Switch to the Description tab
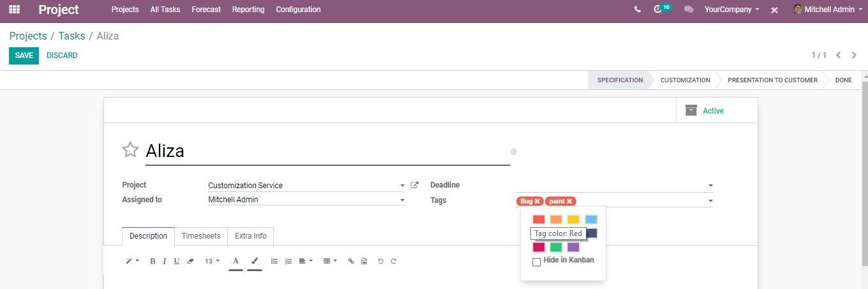This screenshot has height=289, width=868. click(148, 236)
